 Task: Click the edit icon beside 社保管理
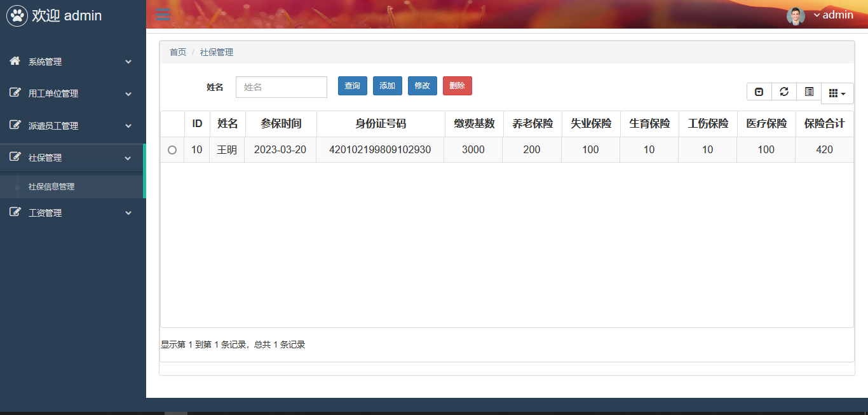pyautogui.click(x=15, y=157)
